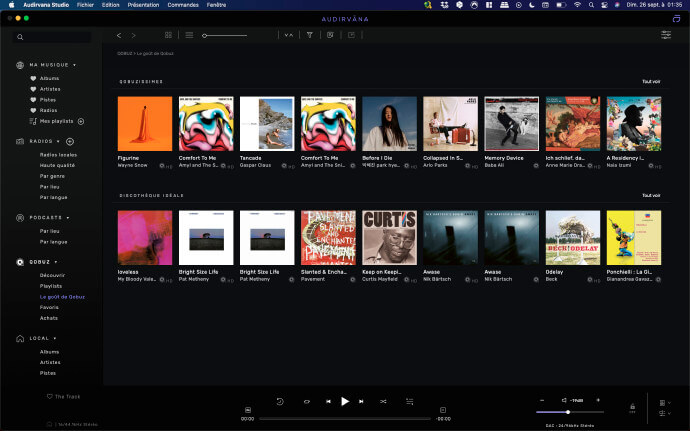
Task: Click Tout voir for Discothèque idéale
Action: pos(651,195)
